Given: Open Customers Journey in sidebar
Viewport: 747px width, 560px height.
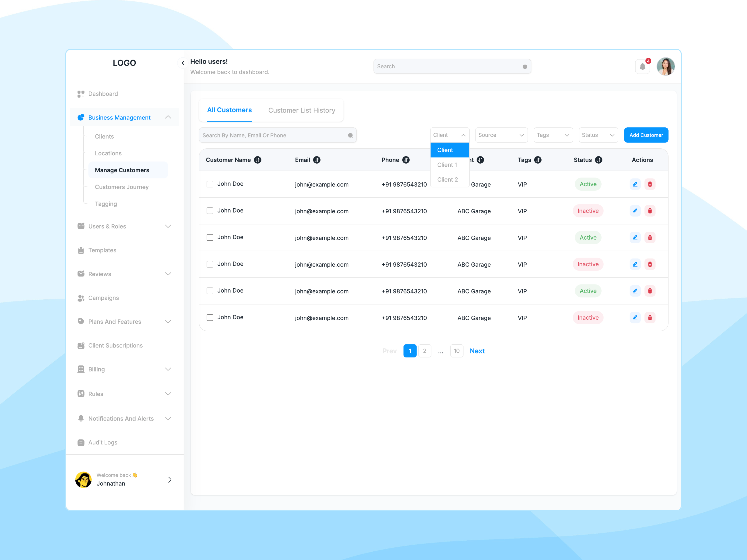Looking at the screenshot, I should [122, 187].
